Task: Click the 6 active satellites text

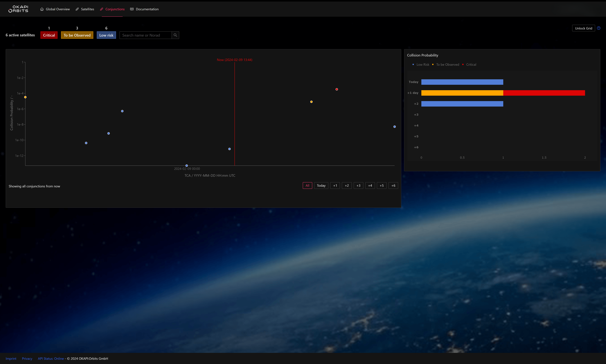Action: pos(20,35)
